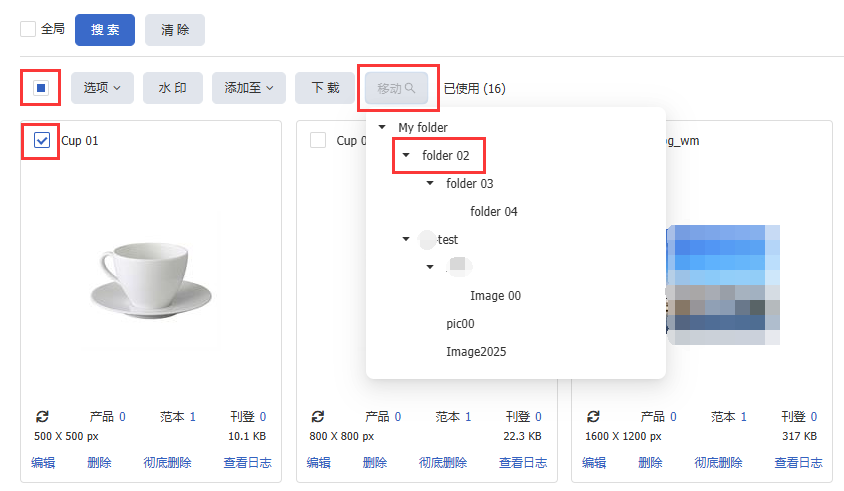
Task: Click the 水印 watermark button
Action: pos(173,88)
